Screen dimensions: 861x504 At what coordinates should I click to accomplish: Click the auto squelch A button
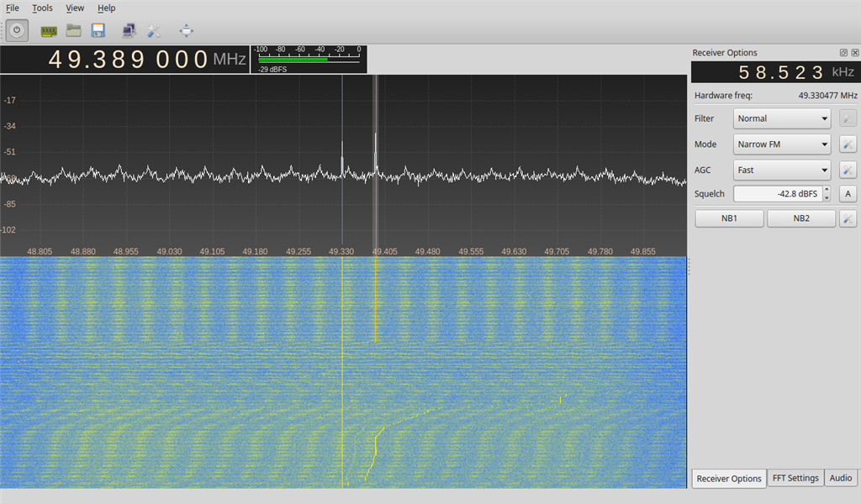(848, 194)
